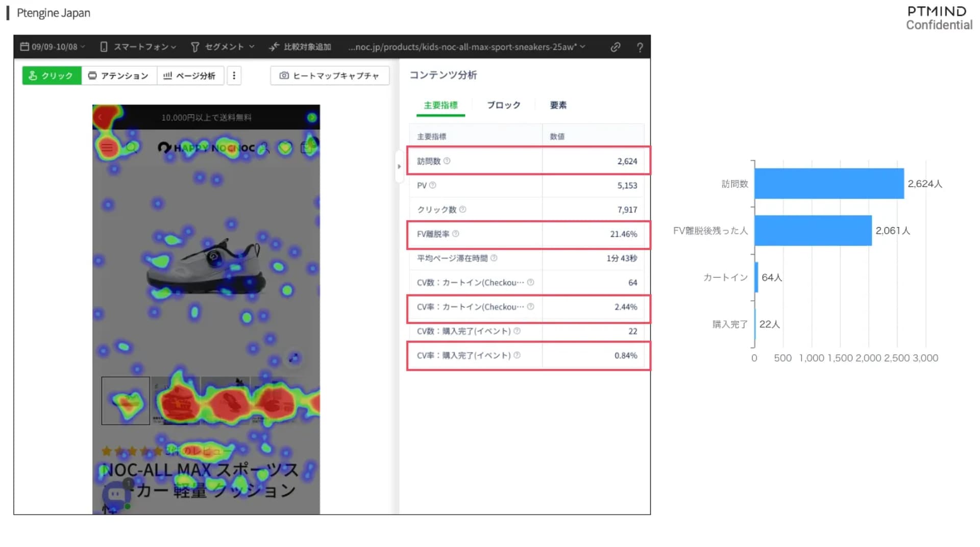Switch heatmap to アテンション mode

118,76
